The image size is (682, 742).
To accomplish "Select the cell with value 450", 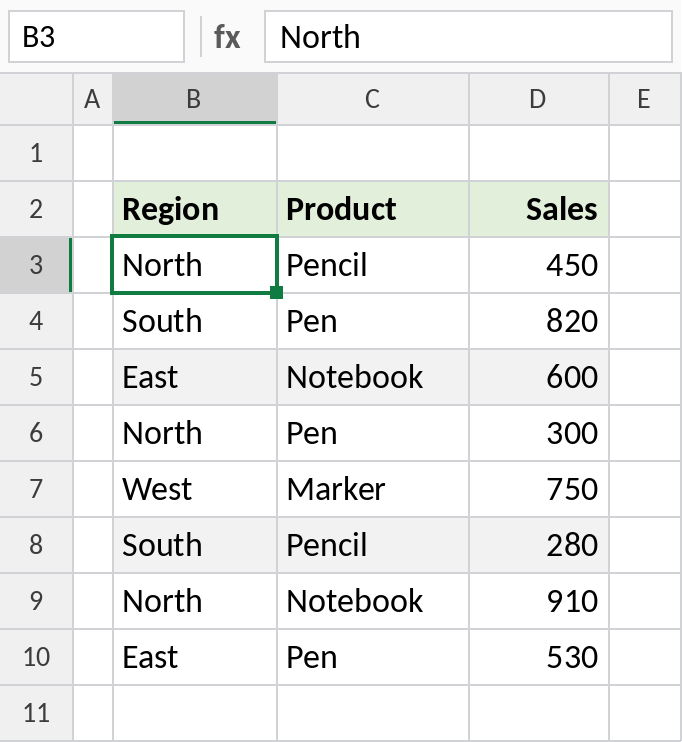I will pos(539,265).
